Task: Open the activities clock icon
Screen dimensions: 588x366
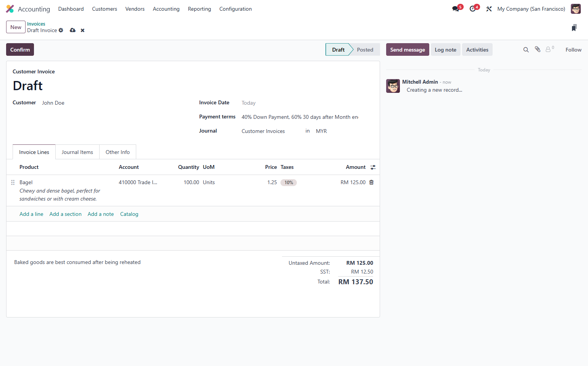Action: pyautogui.click(x=472, y=9)
